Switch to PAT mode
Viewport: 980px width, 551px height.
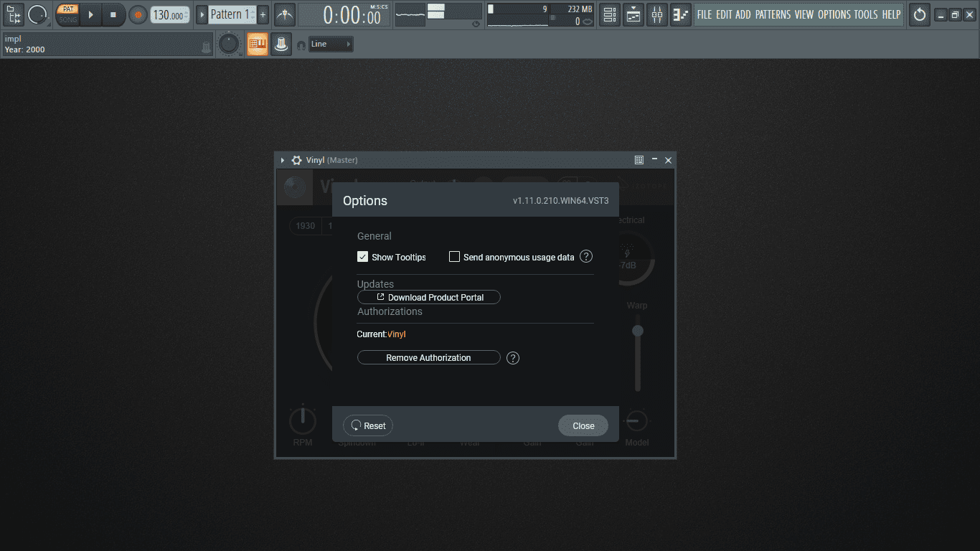(x=67, y=9)
